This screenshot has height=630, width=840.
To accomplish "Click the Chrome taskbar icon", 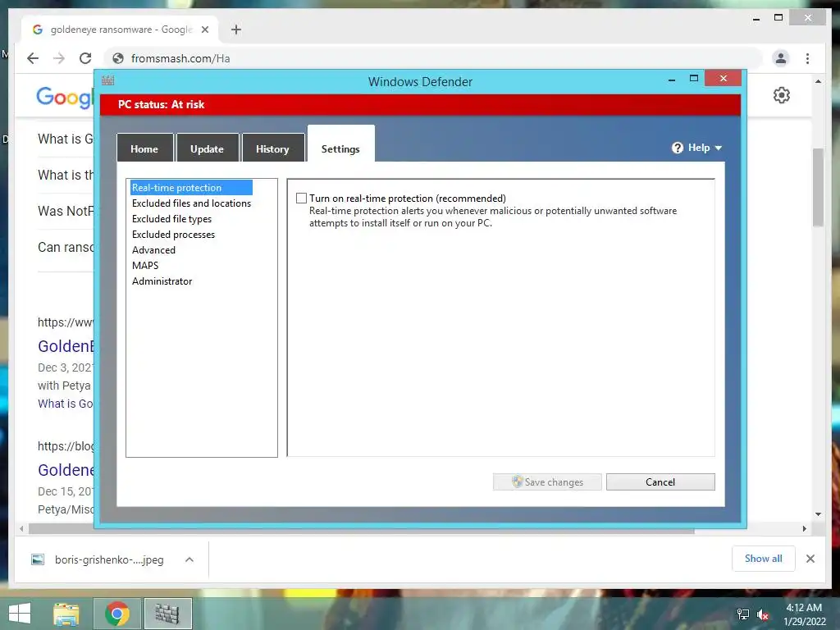I will (117, 614).
